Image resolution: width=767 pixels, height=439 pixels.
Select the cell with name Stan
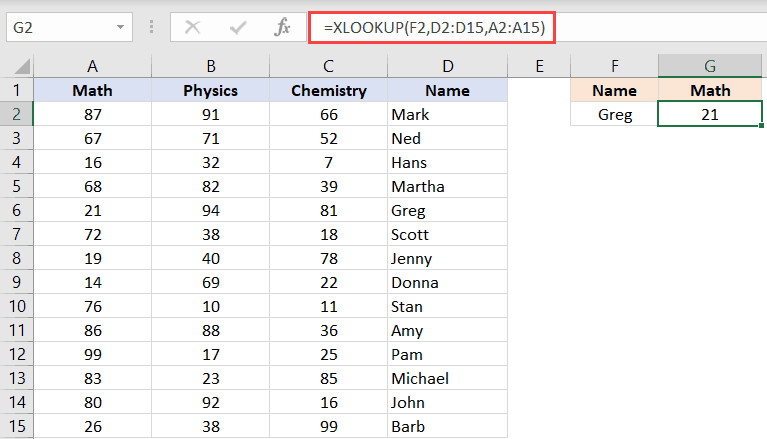click(x=448, y=306)
